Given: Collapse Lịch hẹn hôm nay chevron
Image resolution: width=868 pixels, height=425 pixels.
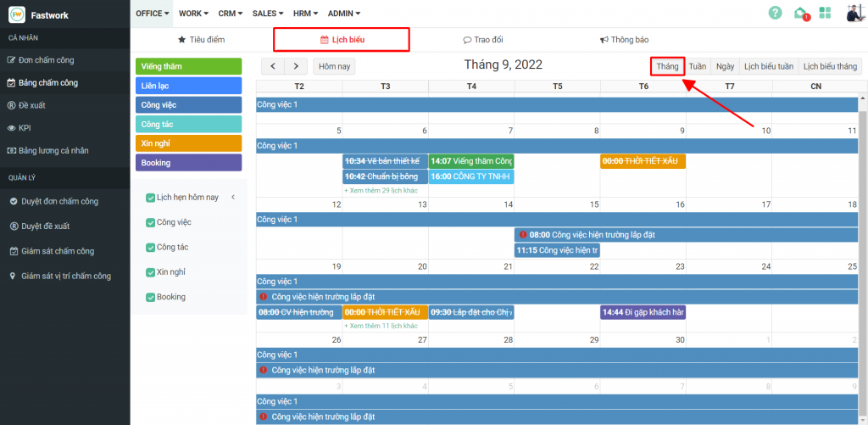Looking at the screenshot, I should 233,198.
